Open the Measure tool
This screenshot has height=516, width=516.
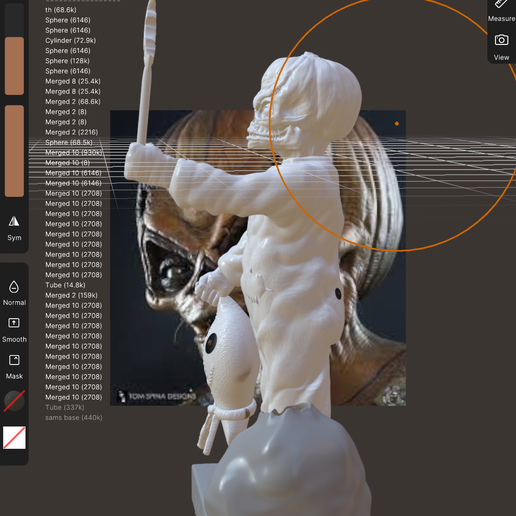pos(501,11)
